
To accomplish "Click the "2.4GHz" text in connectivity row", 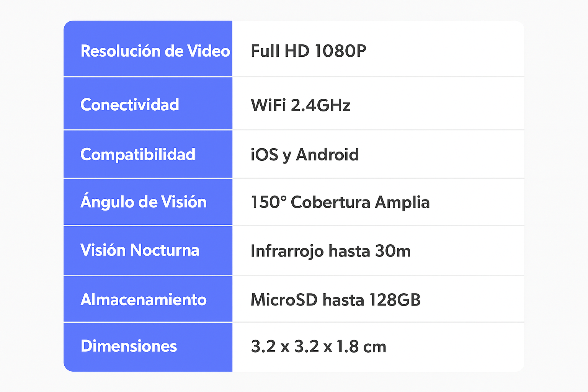I will click(320, 105).
